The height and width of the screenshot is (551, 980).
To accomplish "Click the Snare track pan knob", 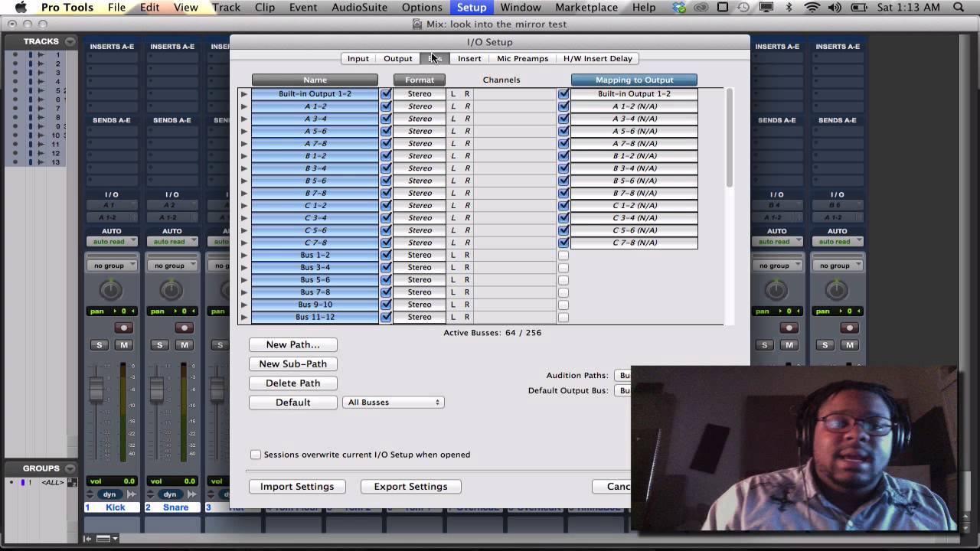I will coord(171,289).
